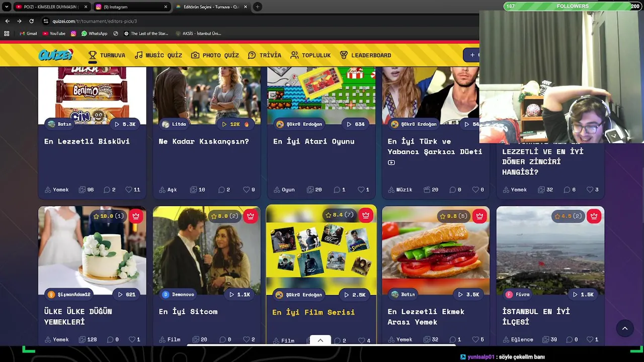This screenshot has width=644, height=362.
Task: Expand the bottom white chevron panel
Action: click(x=320, y=340)
